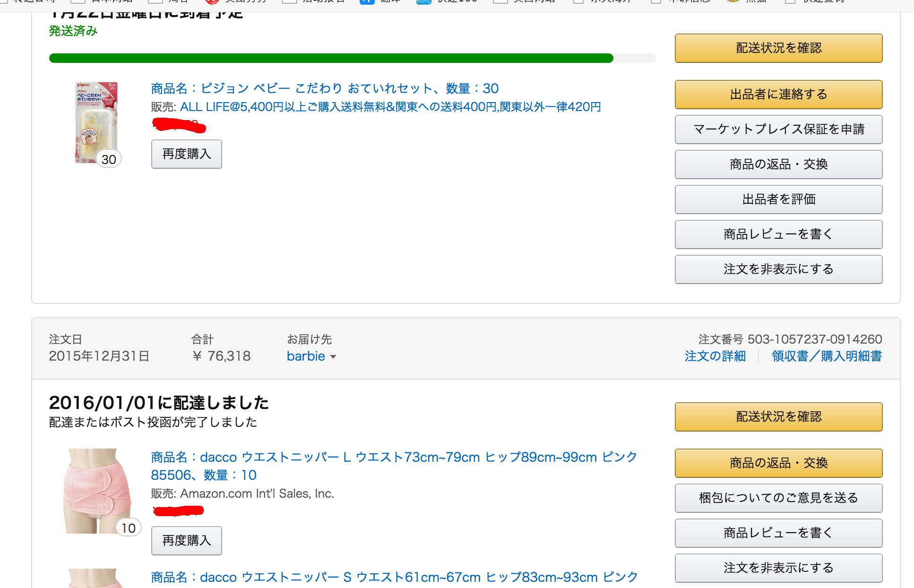Image resolution: width=914 pixels, height=588 pixels.
Task: Click yellow 商品の返品・交換 button for dacco order
Action: 778,463
